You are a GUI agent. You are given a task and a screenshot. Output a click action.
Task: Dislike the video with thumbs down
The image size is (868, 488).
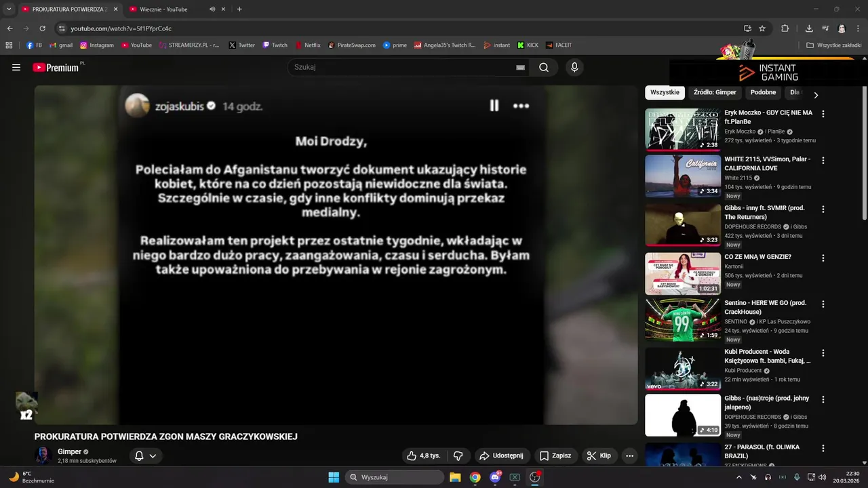click(458, 455)
